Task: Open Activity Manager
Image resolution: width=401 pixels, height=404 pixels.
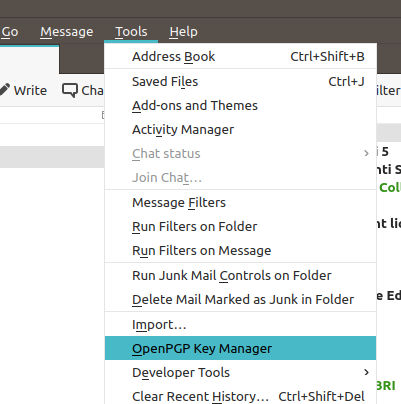Action: click(x=241, y=130)
